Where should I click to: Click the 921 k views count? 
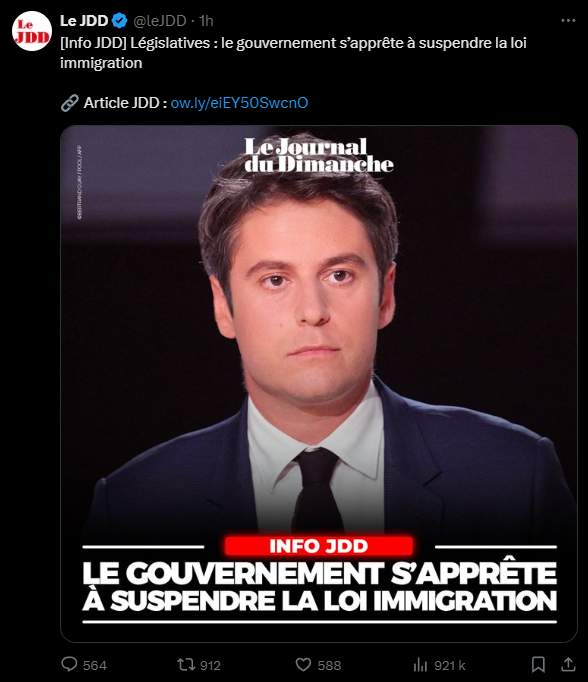pos(450,665)
